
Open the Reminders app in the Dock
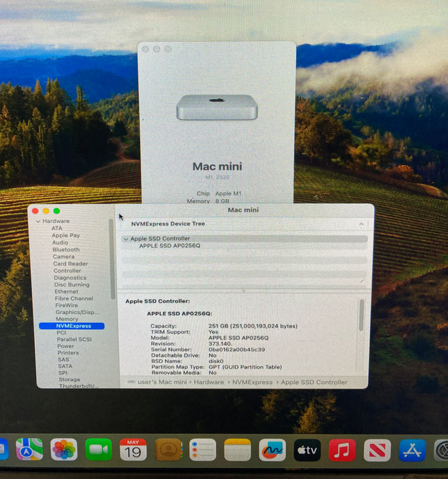point(202,450)
